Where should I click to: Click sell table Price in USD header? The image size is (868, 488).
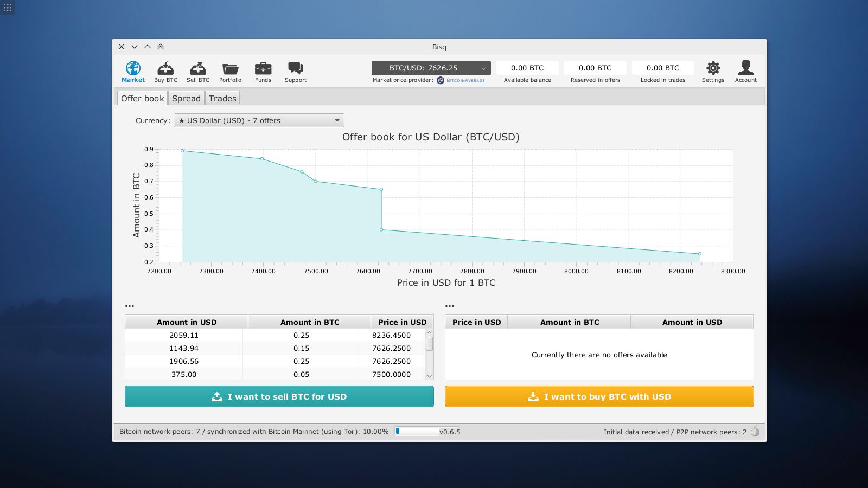[x=476, y=322]
